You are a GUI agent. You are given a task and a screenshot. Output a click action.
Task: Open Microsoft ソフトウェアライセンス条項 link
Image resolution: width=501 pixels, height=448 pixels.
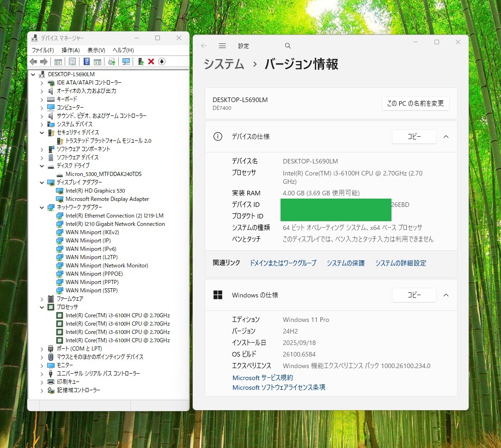pyautogui.click(x=279, y=387)
